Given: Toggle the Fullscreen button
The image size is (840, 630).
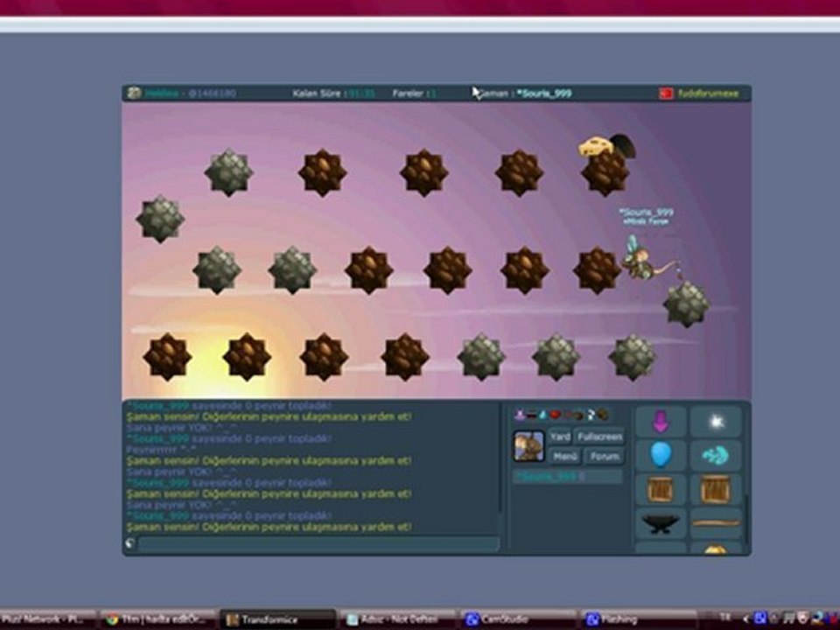Looking at the screenshot, I should pyautogui.click(x=600, y=437).
